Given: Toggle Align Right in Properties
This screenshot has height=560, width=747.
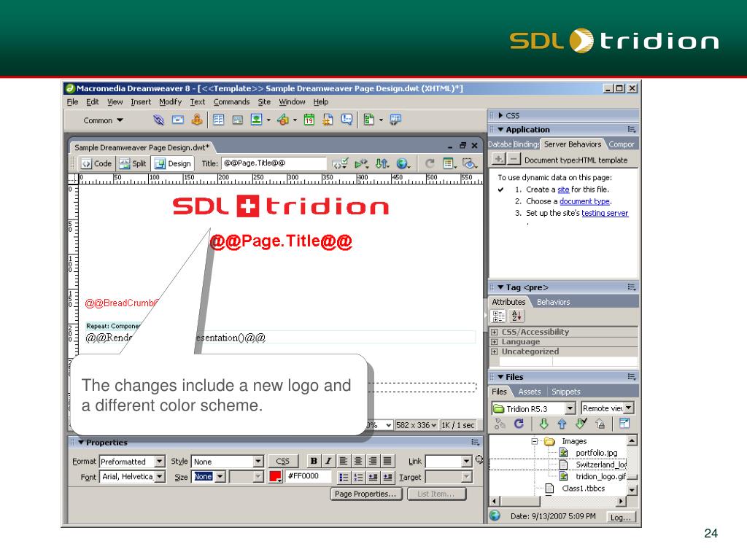Looking at the screenshot, I should [373, 461].
